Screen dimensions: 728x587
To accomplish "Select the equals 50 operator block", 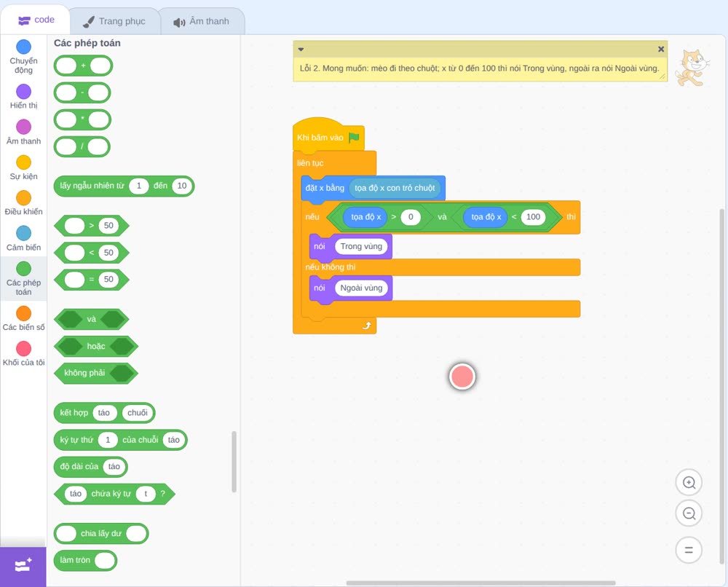I will tap(92, 280).
